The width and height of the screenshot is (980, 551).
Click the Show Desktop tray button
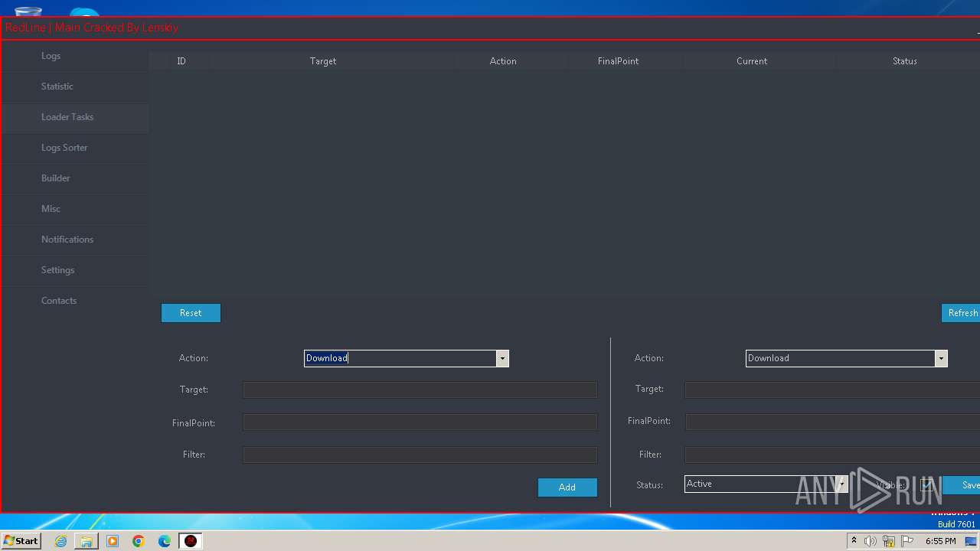[x=972, y=541]
